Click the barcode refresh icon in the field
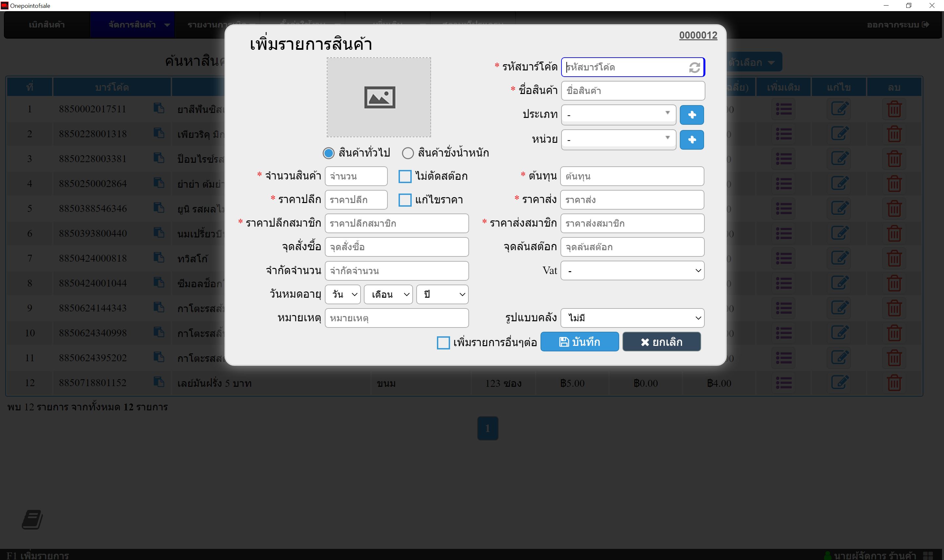The image size is (944, 560). (694, 67)
